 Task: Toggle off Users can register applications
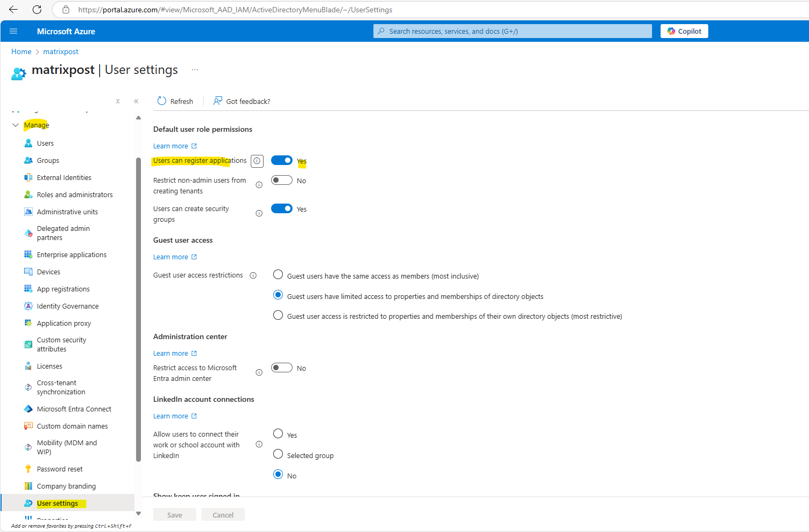pos(282,160)
